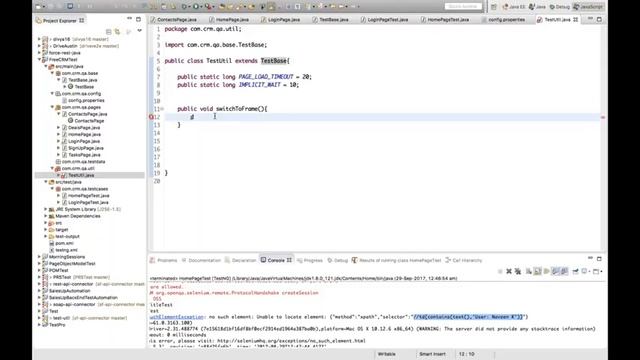This screenshot has height=360, width=640.
Task: Collapse the com.crm.qa.pages package
Action: tap(52, 107)
